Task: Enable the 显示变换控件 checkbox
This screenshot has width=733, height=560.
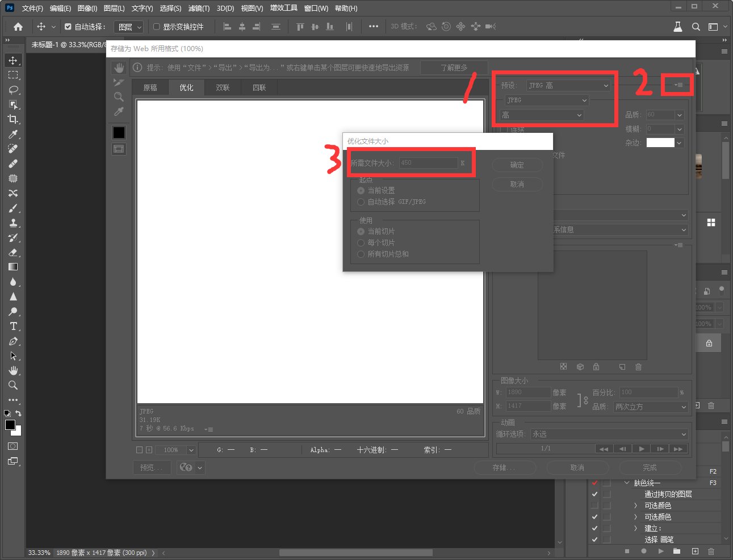Action: [x=157, y=27]
